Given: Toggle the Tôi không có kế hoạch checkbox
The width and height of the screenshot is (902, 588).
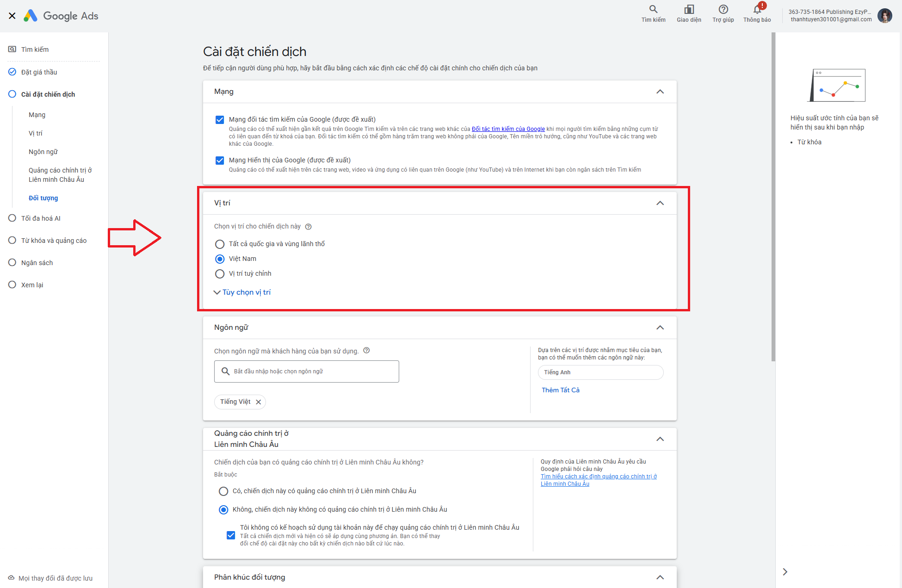Looking at the screenshot, I should 231,535.
